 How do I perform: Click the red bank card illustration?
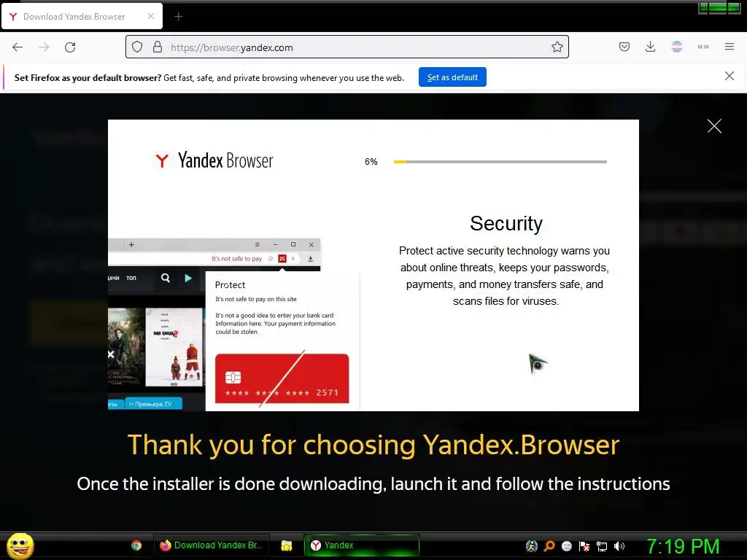tap(282, 378)
